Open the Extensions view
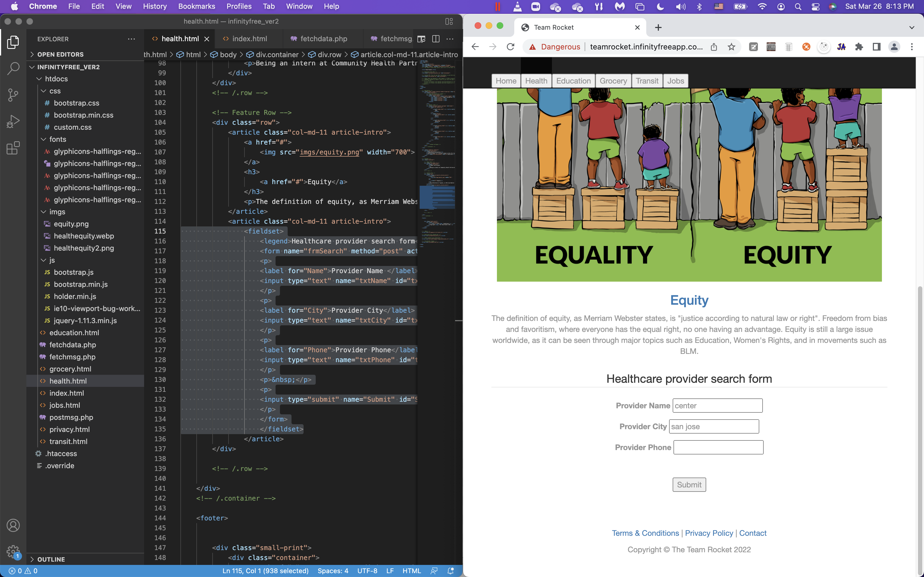Image resolution: width=924 pixels, height=577 pixels. 13,148
